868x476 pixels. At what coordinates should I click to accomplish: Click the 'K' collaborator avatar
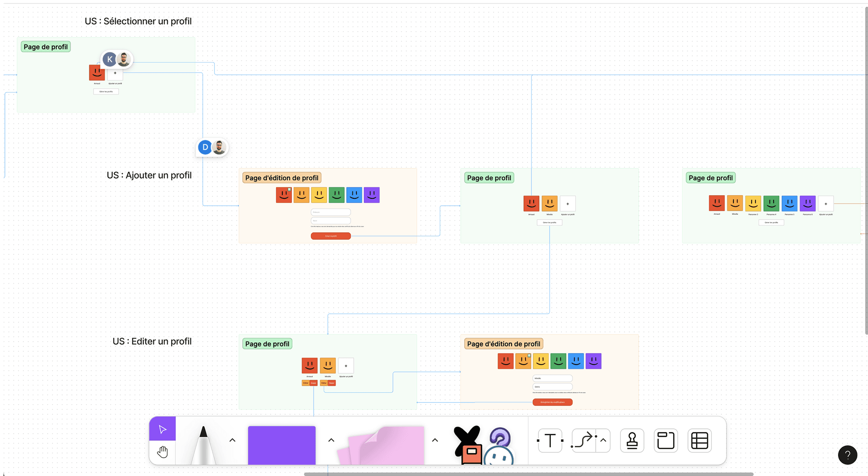click(109, 59)
